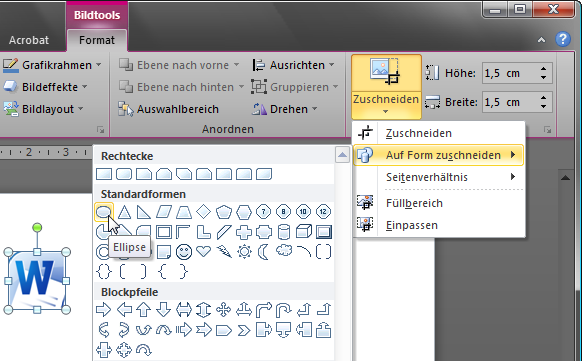Image resolution: width=582 pixels, height=361 pixels.
Task: Select the parallelogram shape
Action: pyautogui.click(x=164, y=212)
